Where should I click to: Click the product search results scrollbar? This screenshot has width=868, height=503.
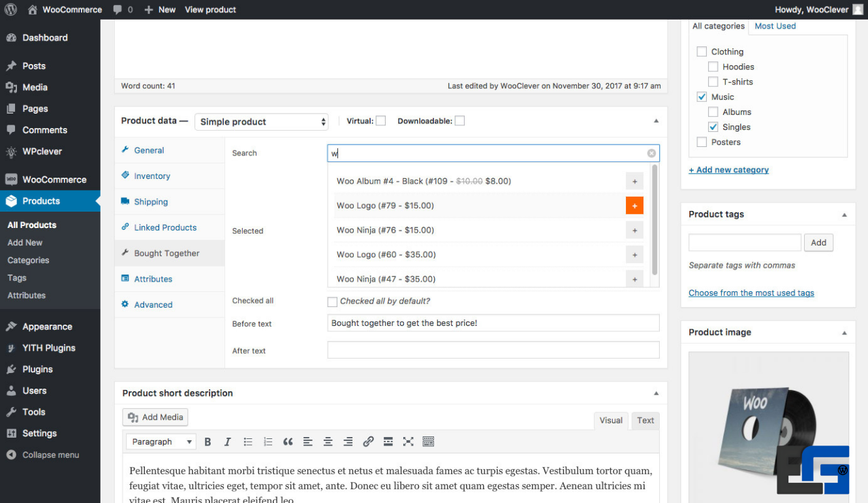coord(655,219)
